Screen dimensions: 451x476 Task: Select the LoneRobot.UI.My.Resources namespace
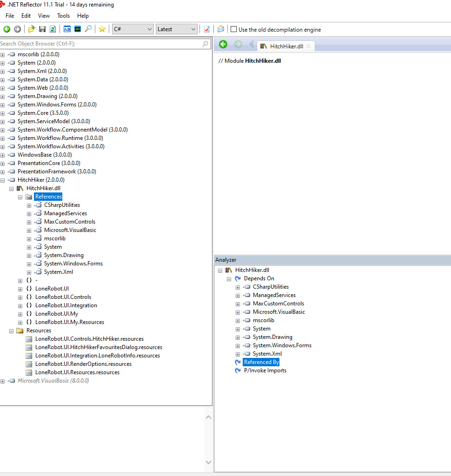point(70,322)
